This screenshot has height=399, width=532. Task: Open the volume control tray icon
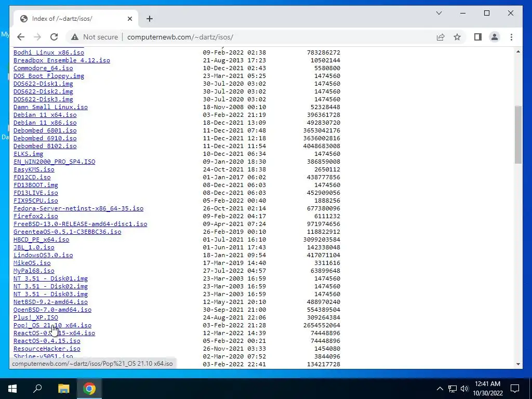point(464,389)
